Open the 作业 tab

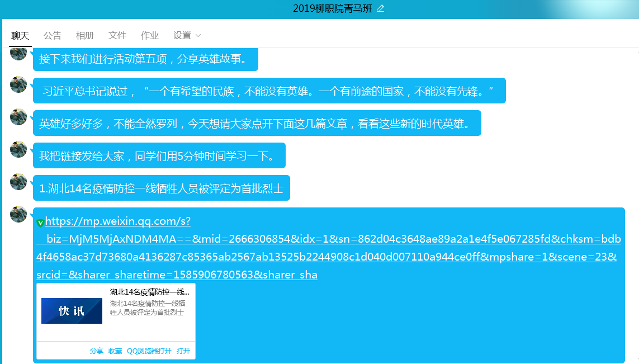coord(150,35)
